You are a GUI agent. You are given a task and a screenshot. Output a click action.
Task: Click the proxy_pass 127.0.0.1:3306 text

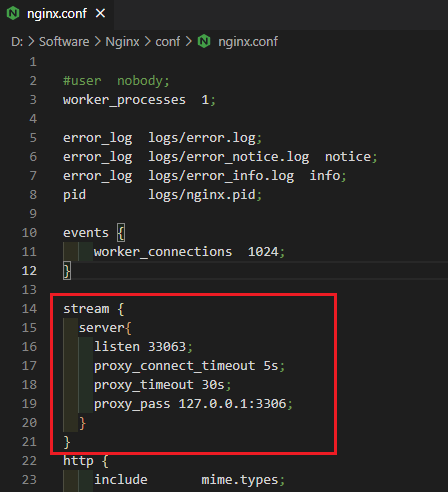193,404
